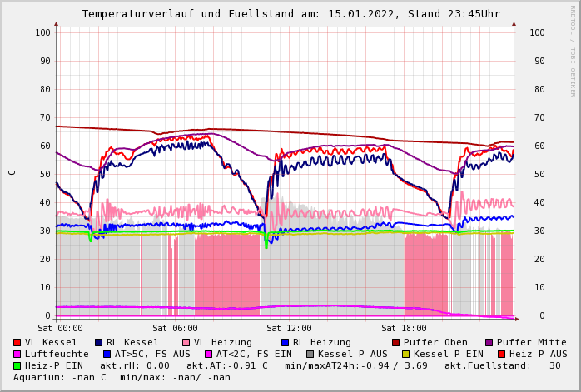Select the magenta Luftfeuchte legend swatch
Image resolution: width=581 pixels, height=392 pixels.
coord(17,354)
